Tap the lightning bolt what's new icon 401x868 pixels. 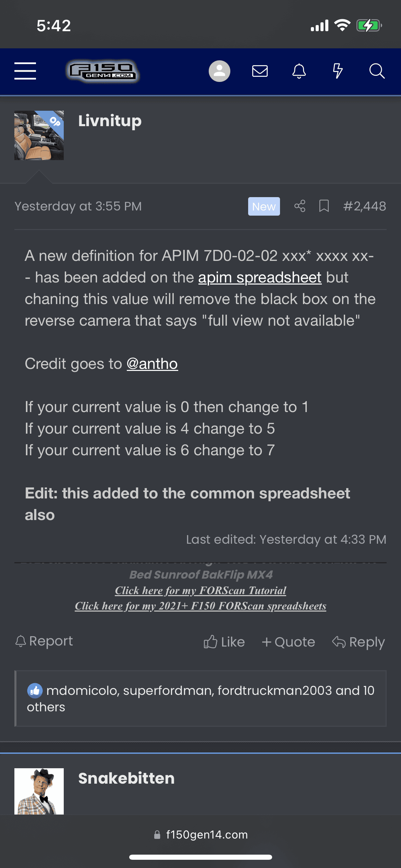(x=338, y=71)
